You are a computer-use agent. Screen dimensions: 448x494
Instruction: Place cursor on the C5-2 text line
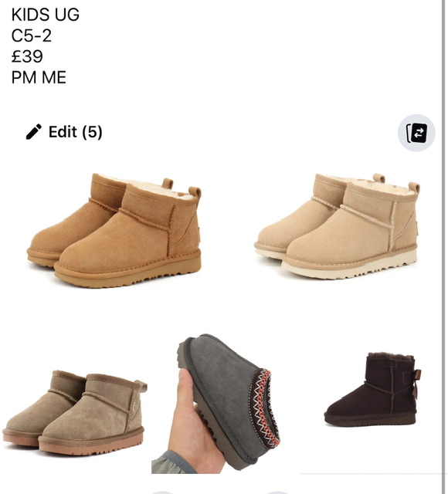pyautogui.click(x=31, y=36)
